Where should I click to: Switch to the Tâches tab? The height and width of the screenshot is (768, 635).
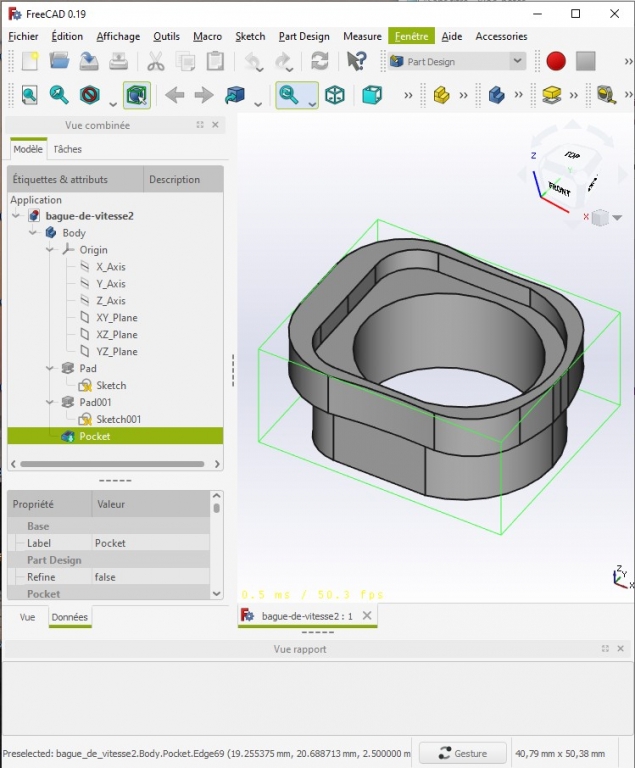tap(68, 149)
